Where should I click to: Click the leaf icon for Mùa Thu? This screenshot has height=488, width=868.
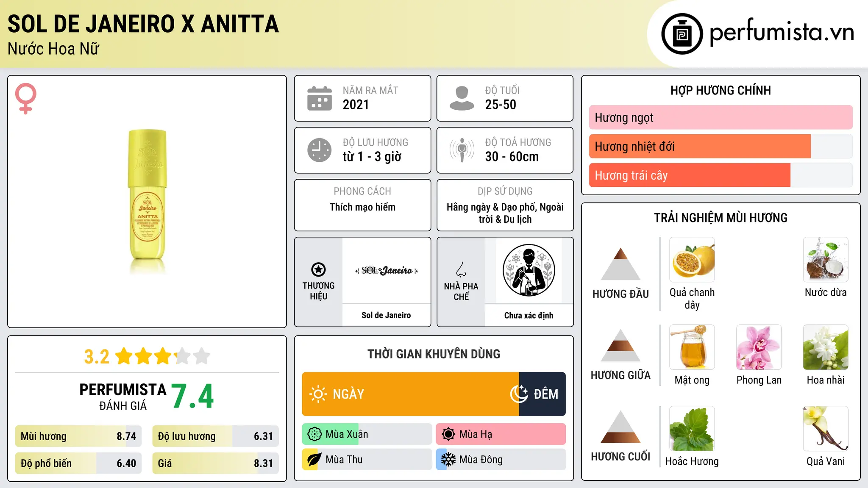coord(314,460)
